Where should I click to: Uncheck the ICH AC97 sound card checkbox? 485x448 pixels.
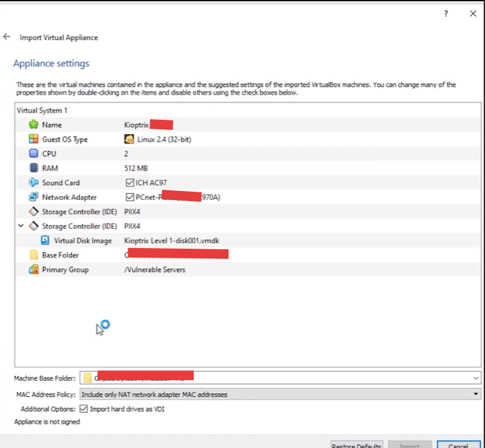coord(130,183)
